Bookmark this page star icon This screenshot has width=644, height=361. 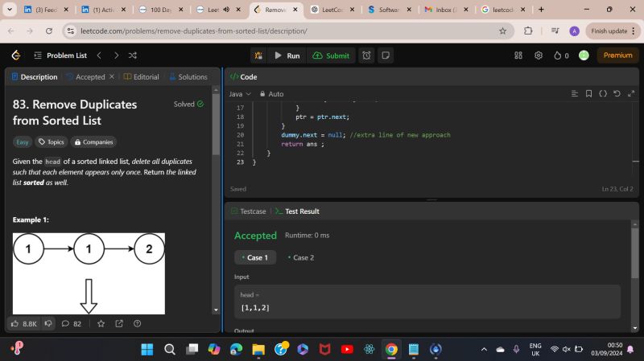point(502,31)
